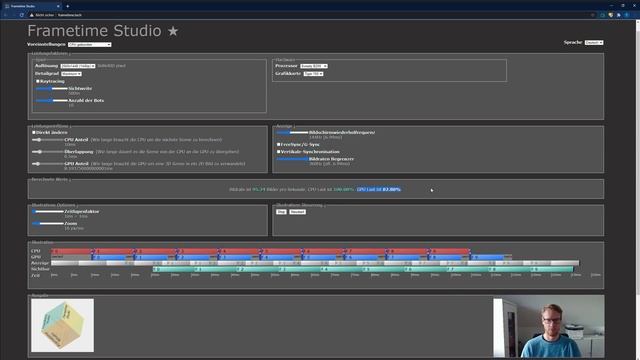Viewport: 640px width, 360px height.
Task: Adjust the Zoom slider
Action: [x=47, y=224]
